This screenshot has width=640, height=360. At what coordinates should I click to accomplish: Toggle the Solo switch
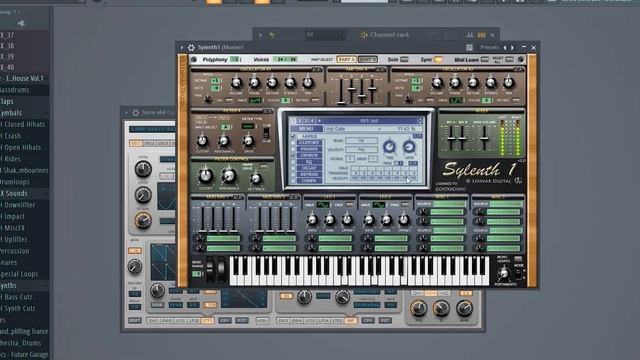(404, 60)
